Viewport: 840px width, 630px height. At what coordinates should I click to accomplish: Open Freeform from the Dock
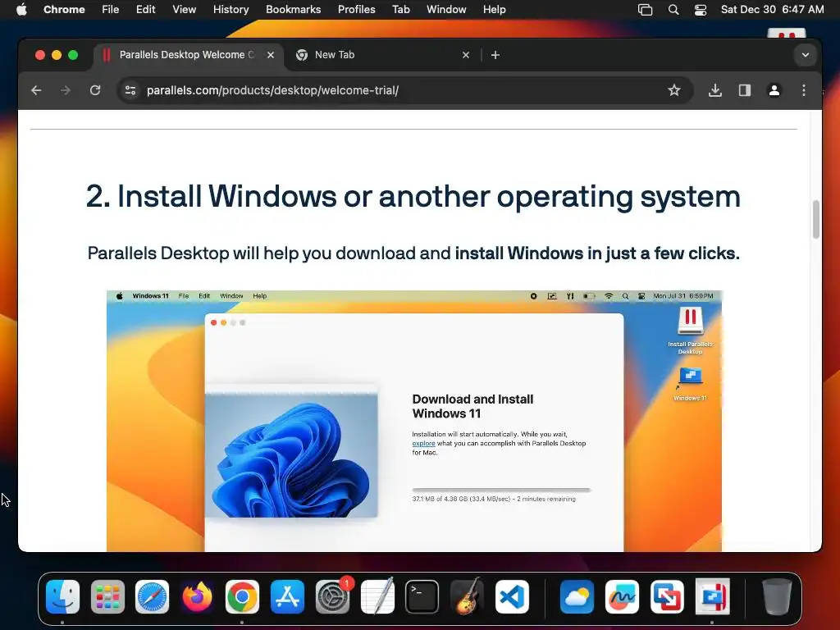tap(622, 597)
